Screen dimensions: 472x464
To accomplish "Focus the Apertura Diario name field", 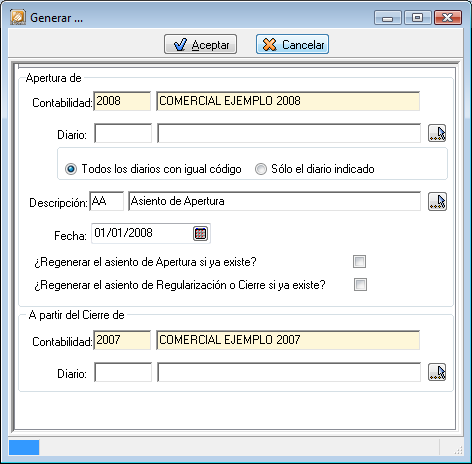I will [x=289, y=133].
